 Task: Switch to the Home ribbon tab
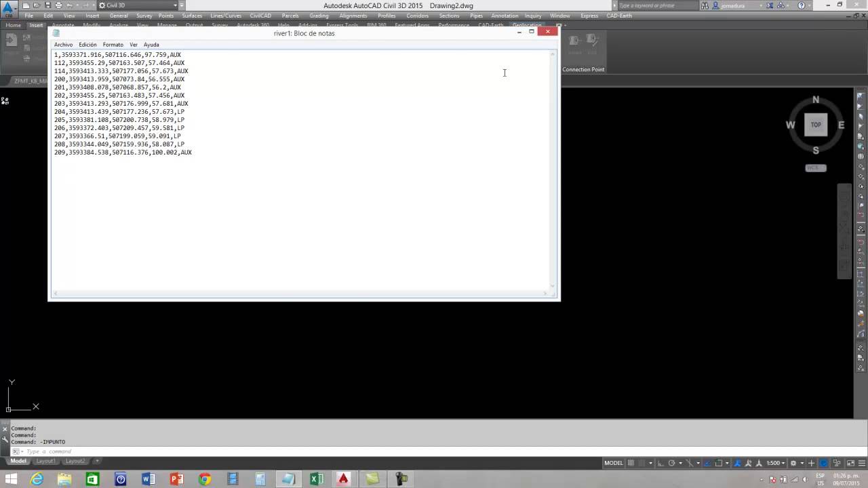click(x=14, y=25)
